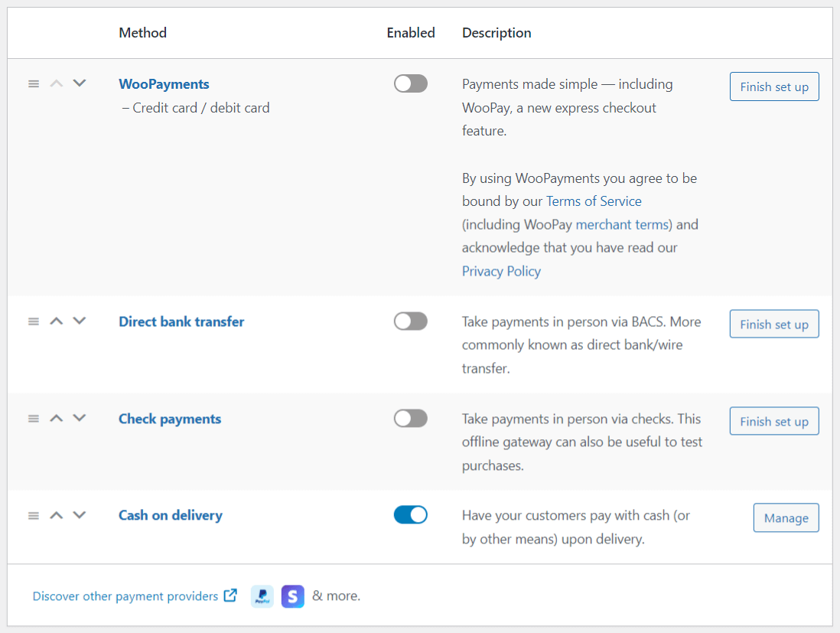
Task: Click the Stripe payment provider icon
Action: tap(292, 596)
